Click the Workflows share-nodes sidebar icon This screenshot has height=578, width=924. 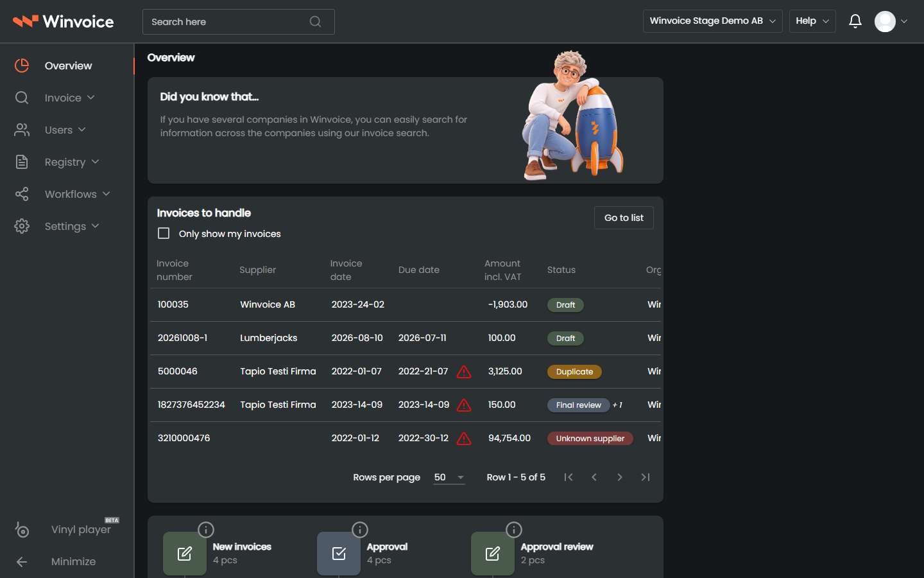22,194
